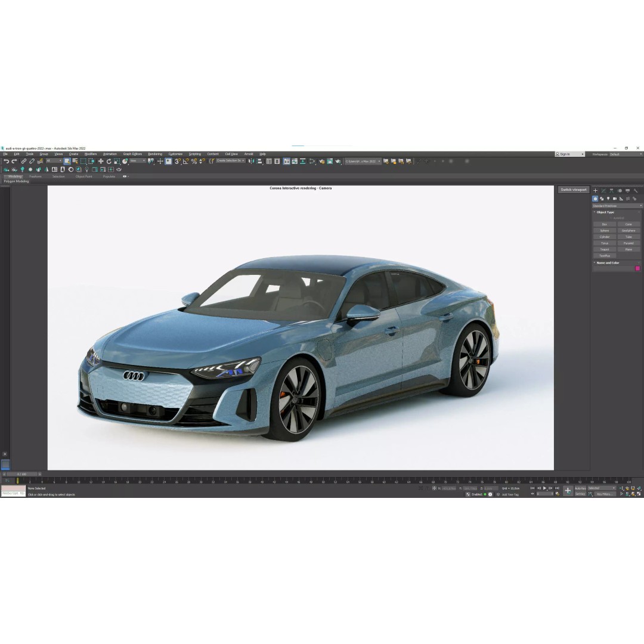Click the Unlink Selection icon
The height and width of the screenshot is (644, 644).
(32, 162)
